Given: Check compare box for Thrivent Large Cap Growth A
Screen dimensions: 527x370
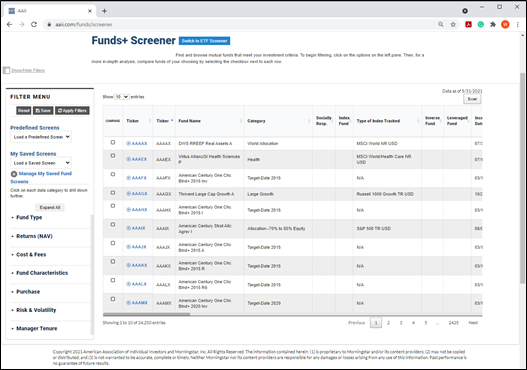Looking at the screenshot, I should click(113, 193).
